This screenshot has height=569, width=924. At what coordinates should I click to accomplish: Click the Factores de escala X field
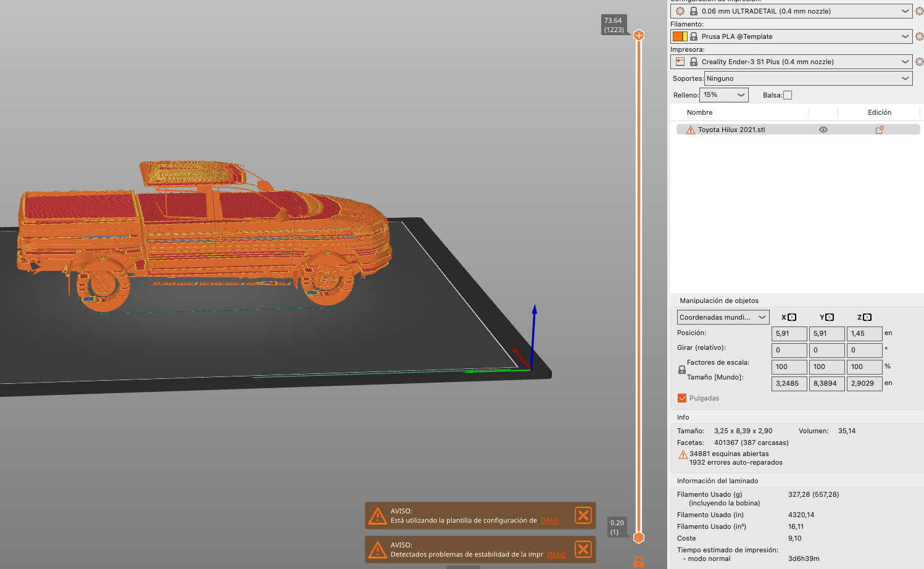click(x=789, y=367)
